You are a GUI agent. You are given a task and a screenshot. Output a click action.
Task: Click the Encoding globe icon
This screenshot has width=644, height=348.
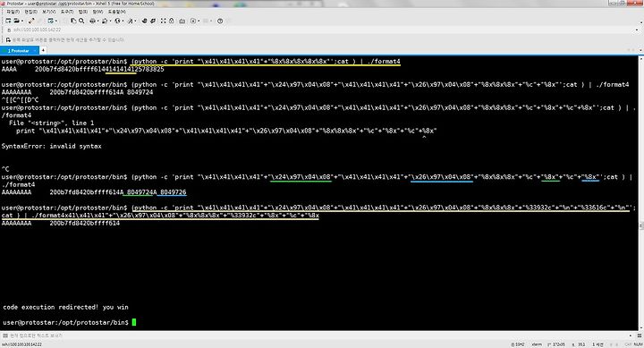tap(117, 21)
